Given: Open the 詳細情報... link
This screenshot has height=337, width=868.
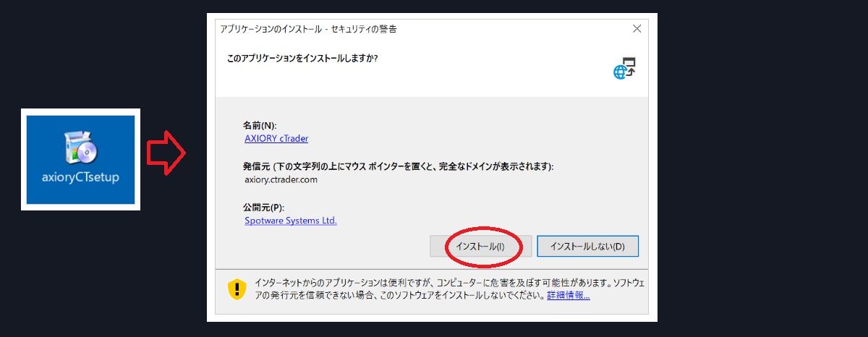Looking at the screenshot, I should (x=569, y=296).
